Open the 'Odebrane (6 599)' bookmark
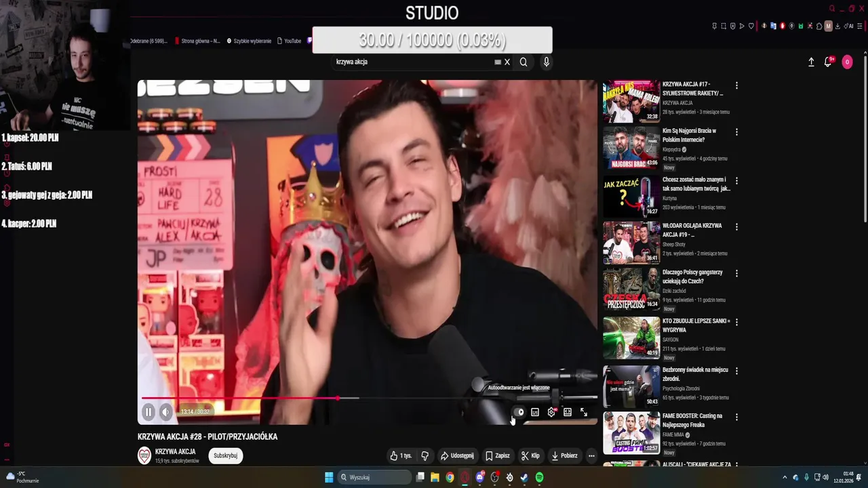Screen dimensions: 868x488 click(149, 41)
